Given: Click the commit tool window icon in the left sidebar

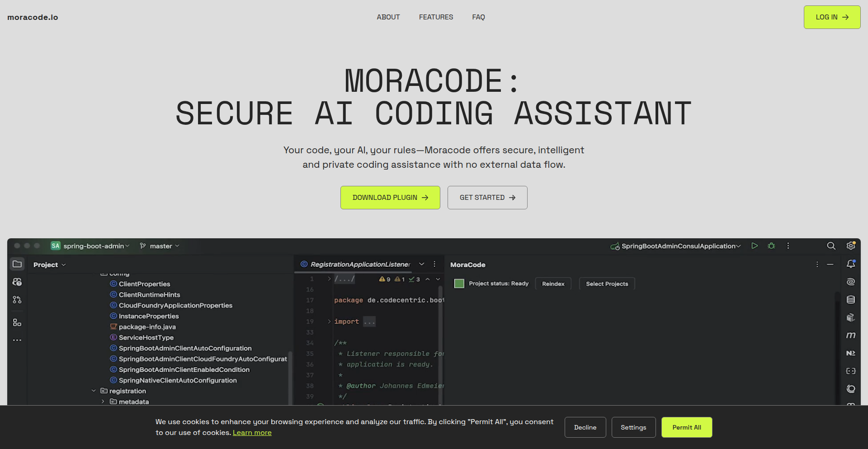Looking at the screenshot, I should pyautogui.click(x=17, y=282).
